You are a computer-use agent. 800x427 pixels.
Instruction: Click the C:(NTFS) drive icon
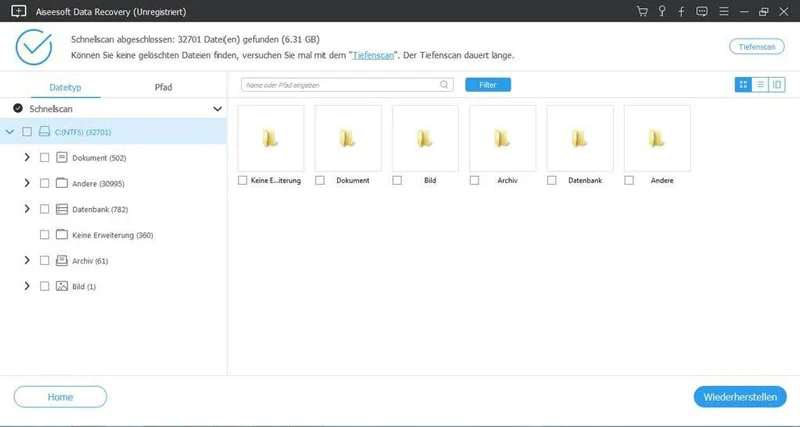[44, 132]
